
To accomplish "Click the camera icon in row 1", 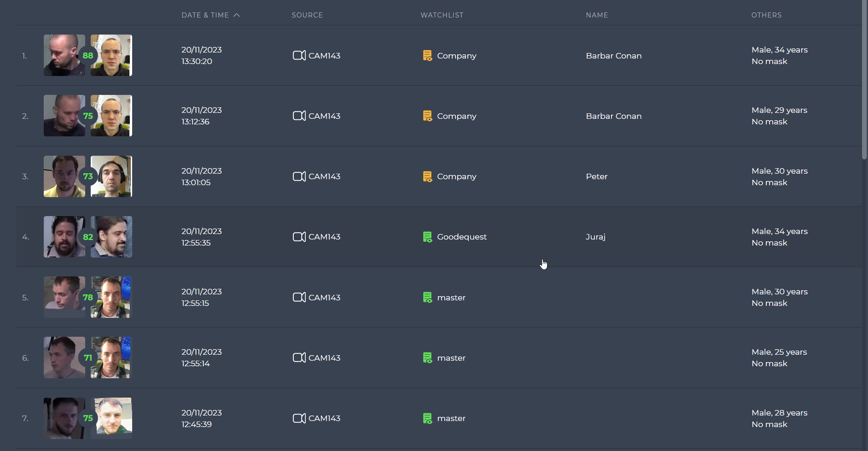I will tap(299, 55).
